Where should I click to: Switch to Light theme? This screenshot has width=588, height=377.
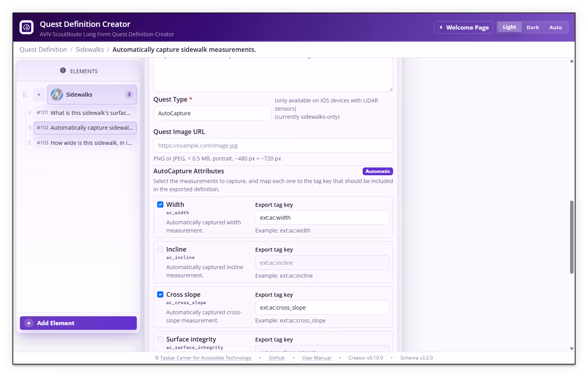509,27
